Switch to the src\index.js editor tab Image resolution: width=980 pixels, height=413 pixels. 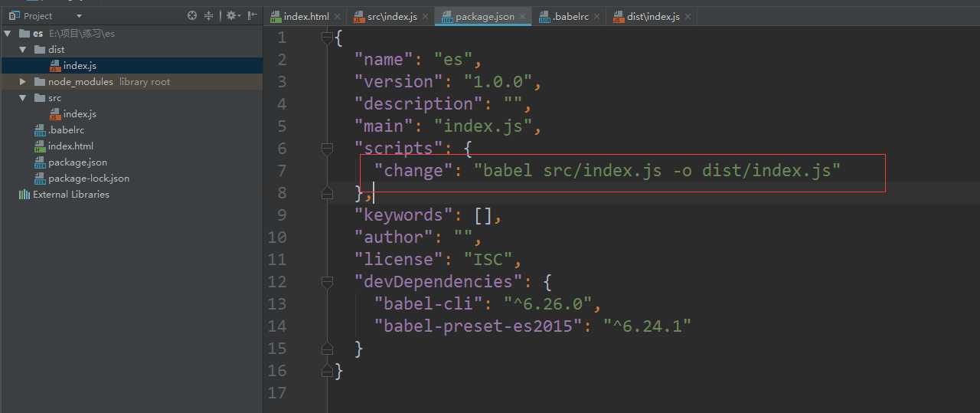coord(391,16)
